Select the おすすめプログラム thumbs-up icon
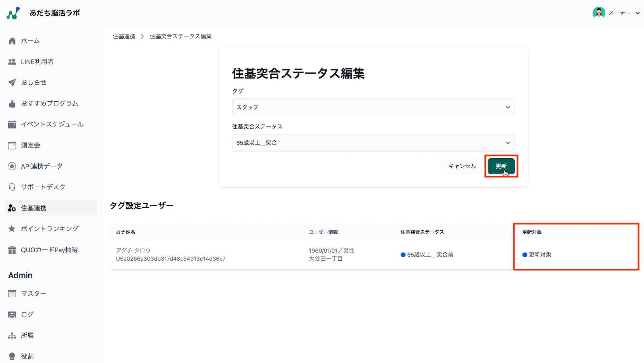 click(12, 104)
